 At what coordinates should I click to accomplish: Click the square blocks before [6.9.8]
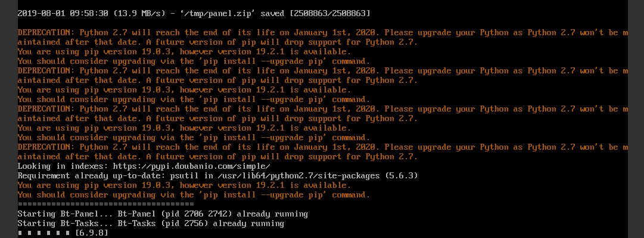(44, 233)
